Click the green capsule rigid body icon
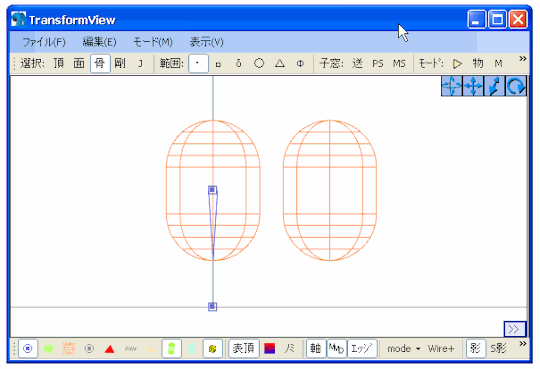Screen dimensions: 540x369 (x=172, y=349)
